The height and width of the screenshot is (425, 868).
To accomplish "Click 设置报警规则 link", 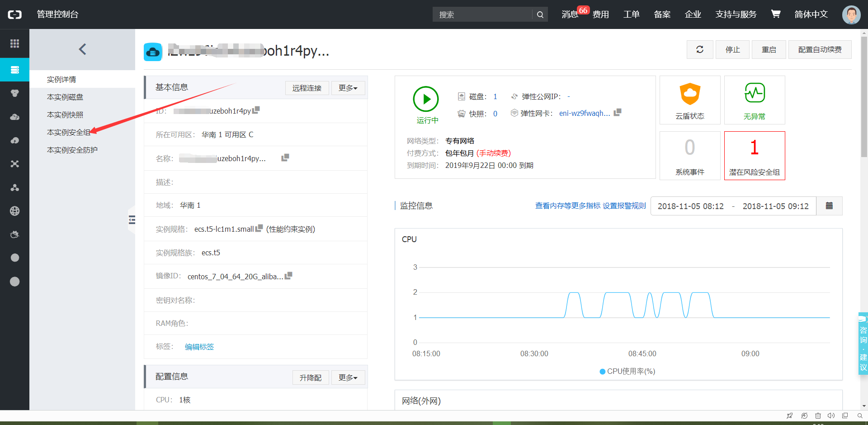I will 624,205.
